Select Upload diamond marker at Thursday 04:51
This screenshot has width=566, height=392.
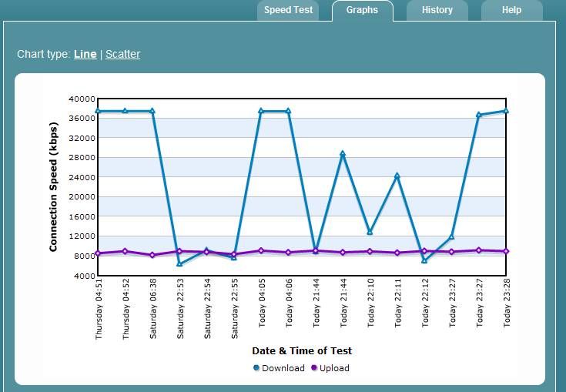(98, 253)
